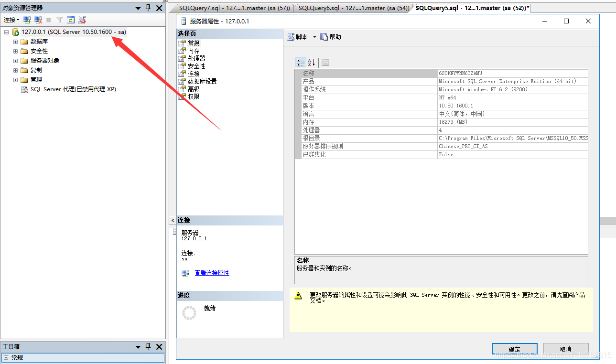Image resolution: width=616 pixels, height=364 pixels.
Task: Click the scroll left arrow behind dialog
Action: 173,220
